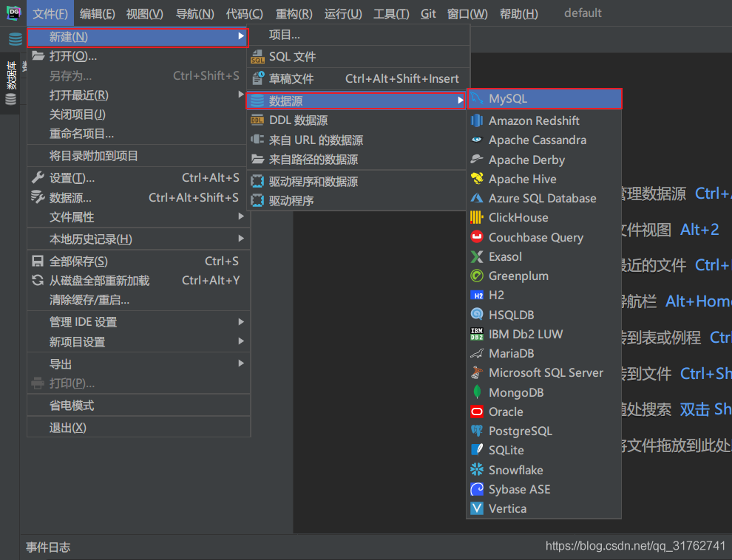Click the Couchbase Query red icon
This screenshot has height=560, width=732.
[477, 237]
